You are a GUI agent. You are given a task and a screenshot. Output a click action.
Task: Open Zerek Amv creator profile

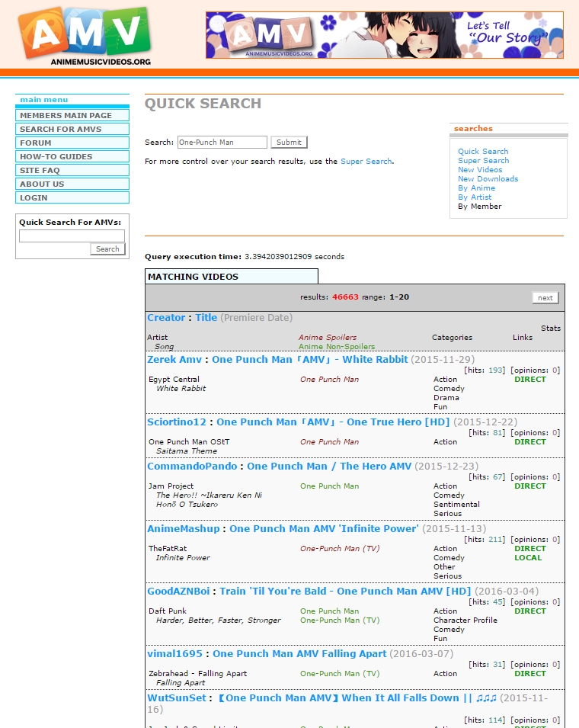coord(174,359)
